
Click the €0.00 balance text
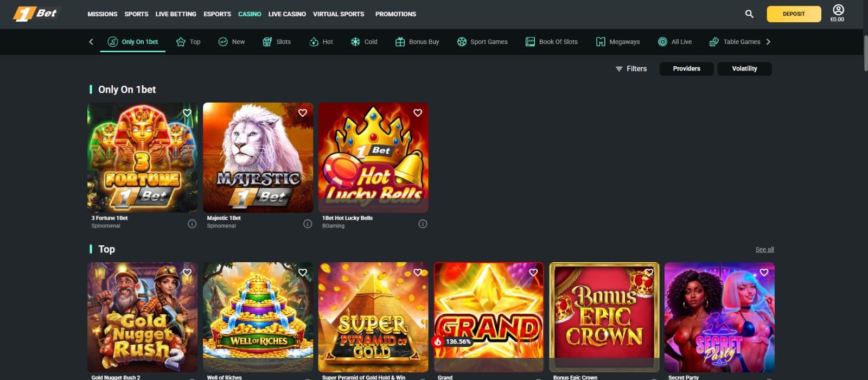click(837, 20)
